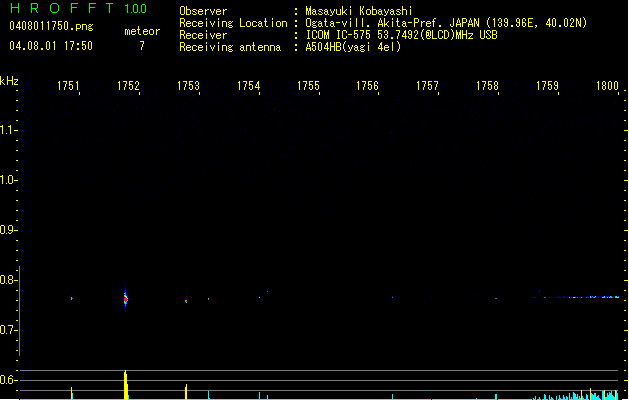Viewport: 629px width, 400px height.
Task: Click the 1.1 frequency axis label
Action: (8, 130)
